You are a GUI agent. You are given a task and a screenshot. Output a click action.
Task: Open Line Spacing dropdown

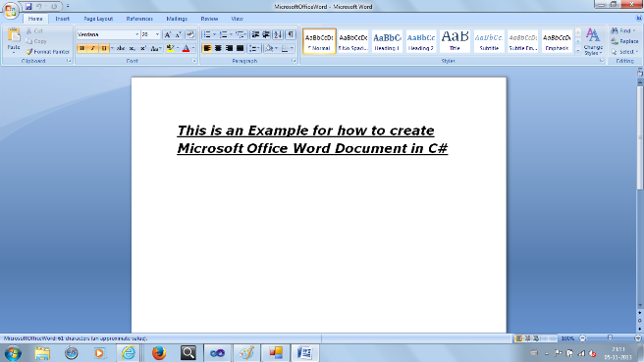coord(254,48)
